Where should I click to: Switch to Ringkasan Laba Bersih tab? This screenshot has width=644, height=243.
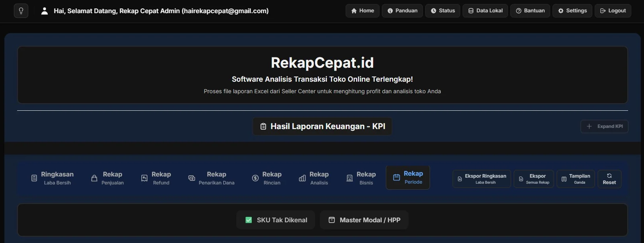pyautogui.click(x=52, y=178)
